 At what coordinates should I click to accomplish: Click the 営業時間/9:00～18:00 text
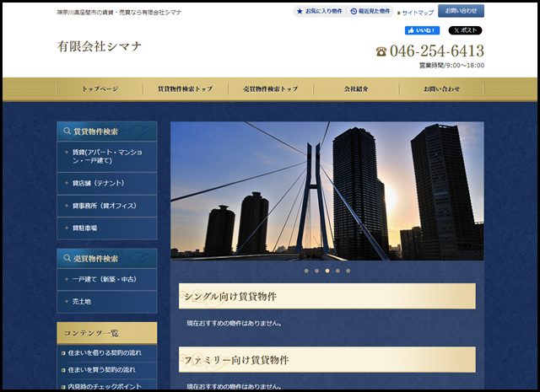(451, 66)
